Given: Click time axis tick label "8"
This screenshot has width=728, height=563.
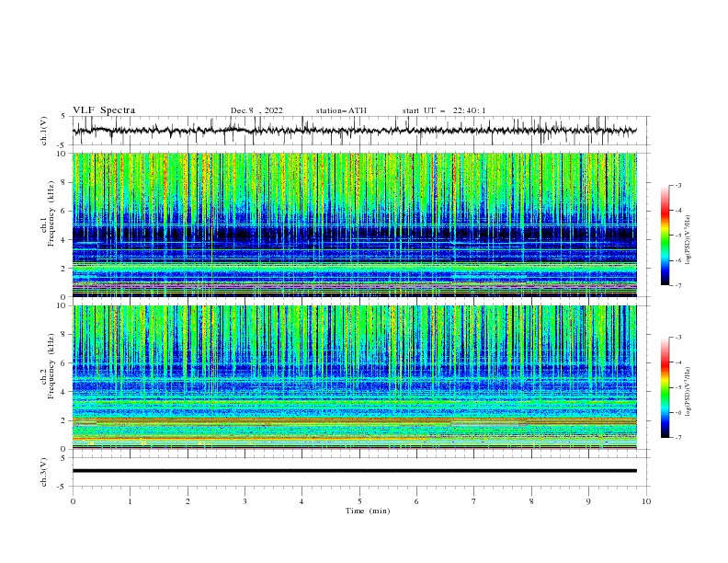Looking at the screenshot, I should coord(531,501).
